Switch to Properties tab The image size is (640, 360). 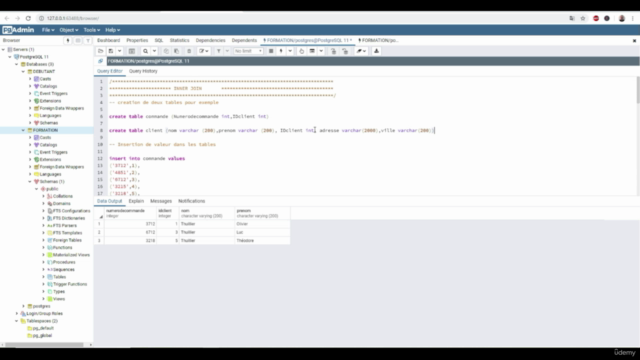[137, 40]
